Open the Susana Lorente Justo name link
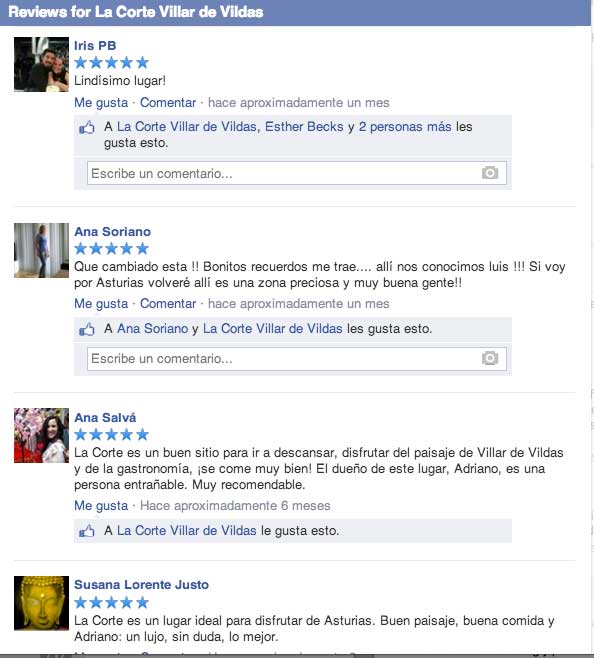This screenshot has height=658, width=594. pos(141,585)
